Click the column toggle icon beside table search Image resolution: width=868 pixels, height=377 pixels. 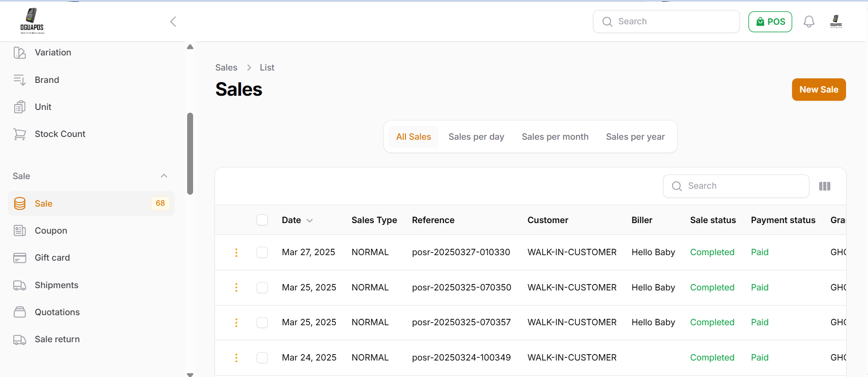tap(825, 186)
